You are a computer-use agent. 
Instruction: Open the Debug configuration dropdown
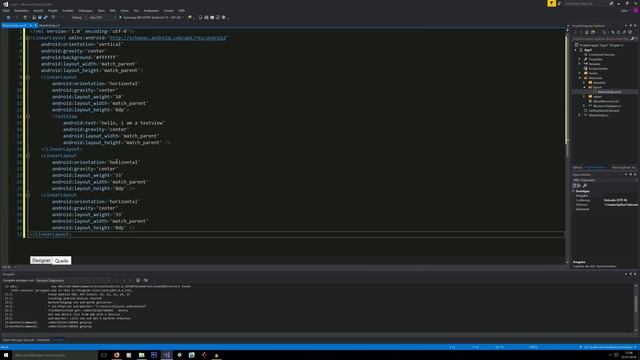click(78, 18)
